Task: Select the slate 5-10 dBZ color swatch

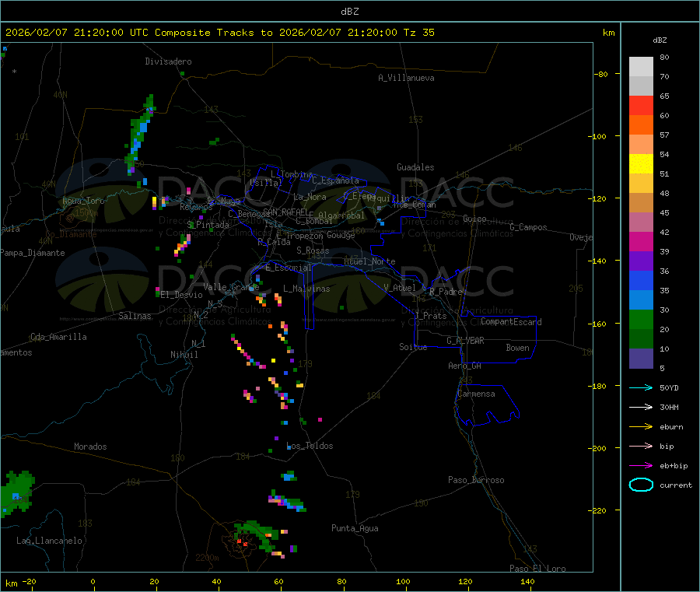Action: click(641, 359)
